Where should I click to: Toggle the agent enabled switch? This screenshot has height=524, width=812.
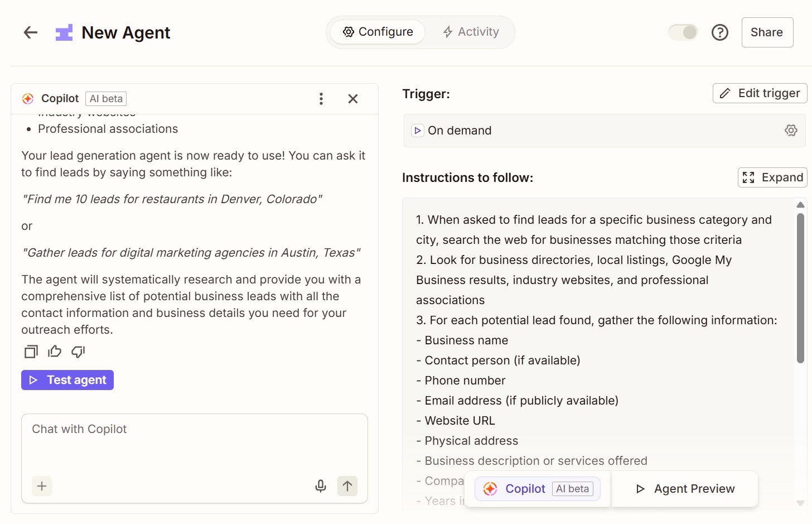pos(683,32)
